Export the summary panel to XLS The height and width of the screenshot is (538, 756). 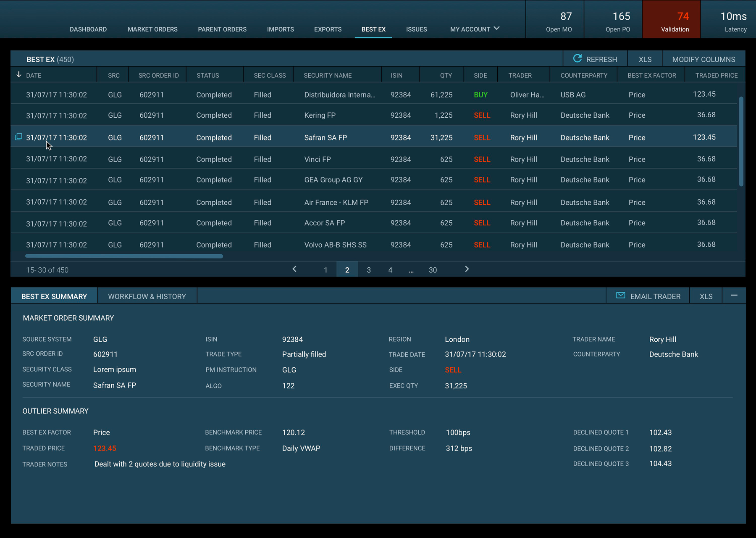706,296
